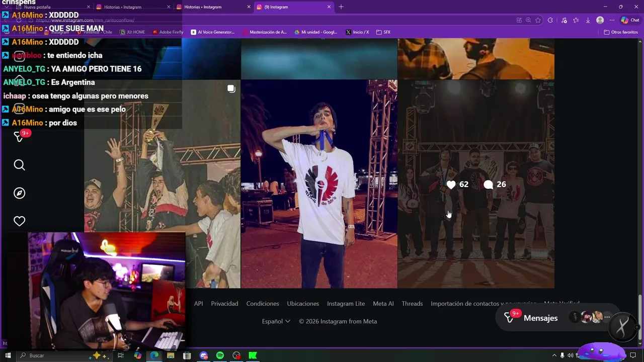Show hidden system tray icons
This screenshot has height=362, width=644.
pyautogui.click(x=554, y=355)
